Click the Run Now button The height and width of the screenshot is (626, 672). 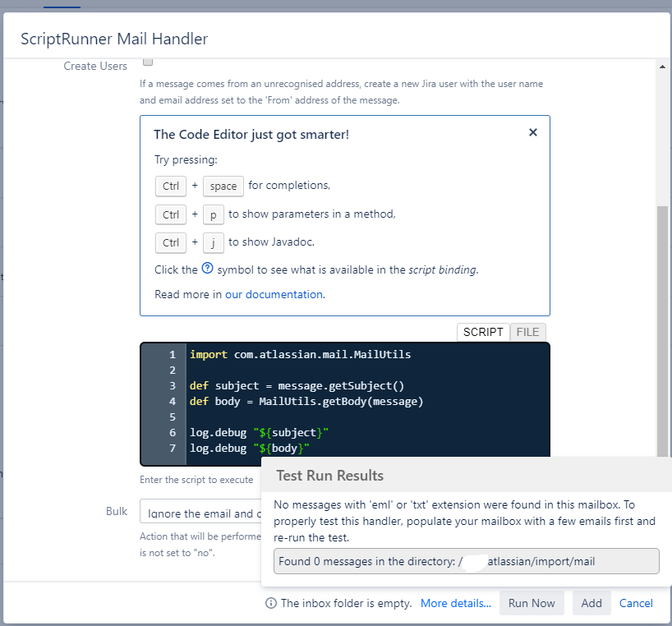coord(532,602)
